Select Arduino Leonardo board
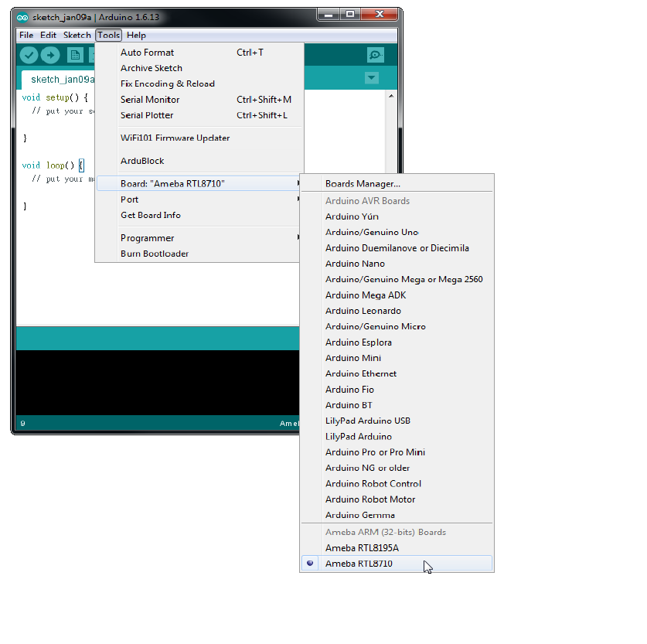This screenshot has width=647, height=644. click(x=397, y=311)
